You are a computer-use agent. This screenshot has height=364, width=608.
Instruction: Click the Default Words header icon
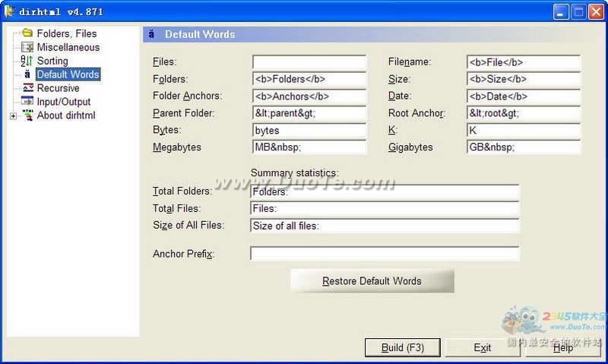pyautogui.click(x=151, y=34)
